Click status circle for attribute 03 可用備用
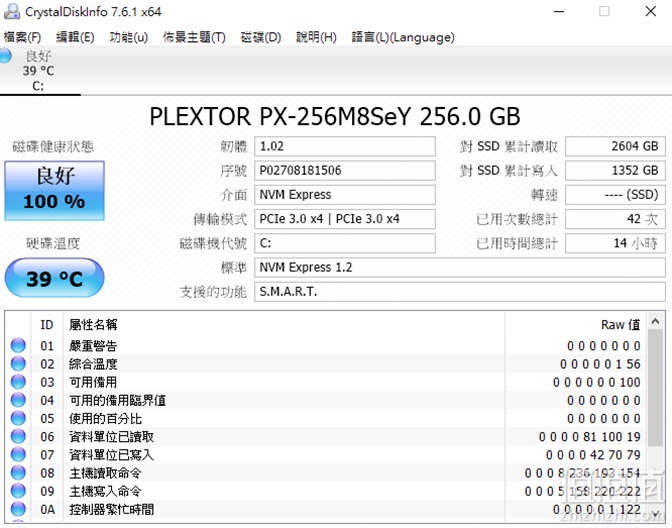The width and height of the screenshot is (672, 528). point(18,382)
